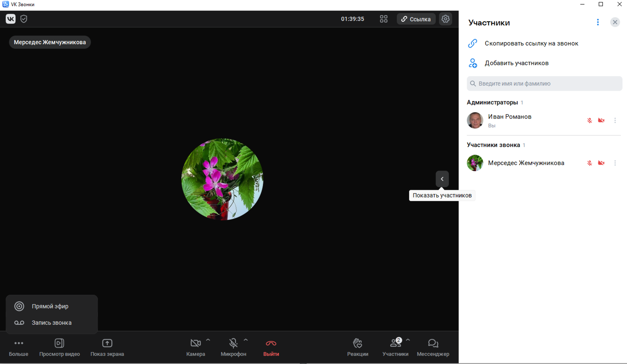Toggle Мерседес Жемчужникова camera off icon
The width and height of the screenshot is (627, 364).
tap(601, 163)
